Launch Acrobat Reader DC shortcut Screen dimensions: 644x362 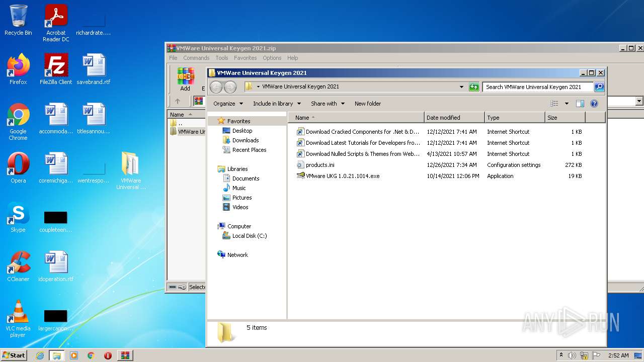(x=56, y=23)
